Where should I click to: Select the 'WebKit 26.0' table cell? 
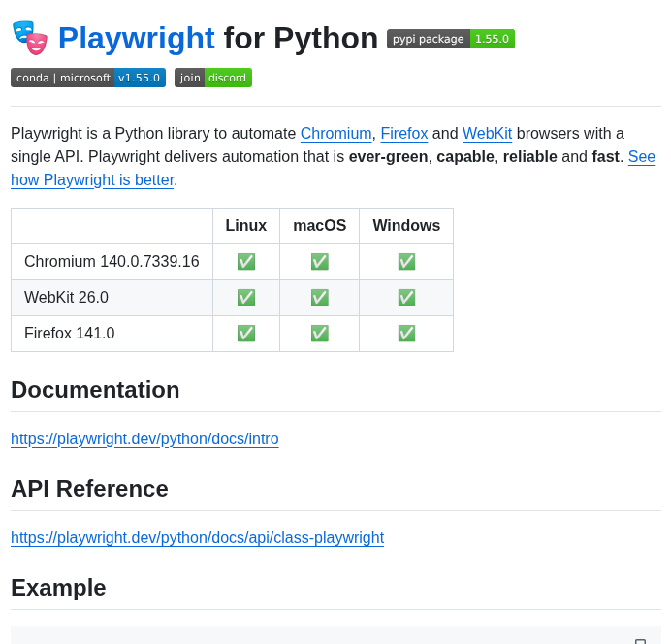(112, 298)
